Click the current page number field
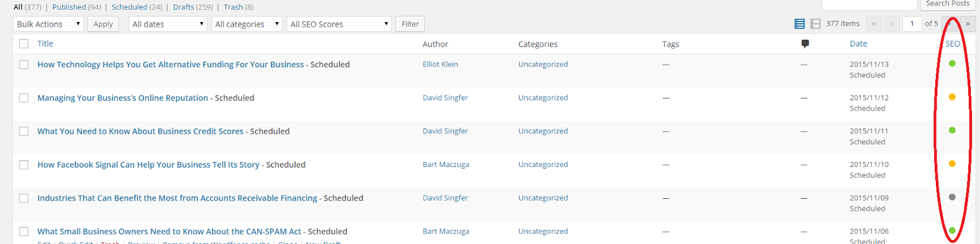The image size is (980, 244). click(912, 24)
